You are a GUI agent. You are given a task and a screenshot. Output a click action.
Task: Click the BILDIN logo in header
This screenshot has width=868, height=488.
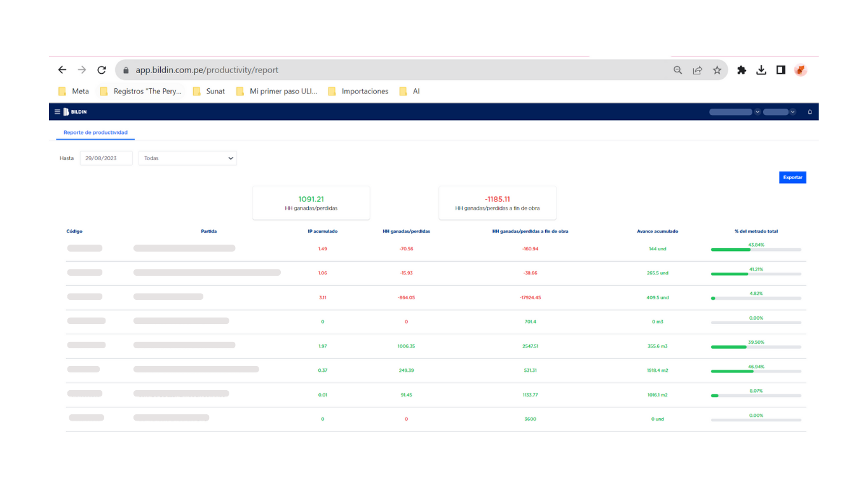(75, 112)
